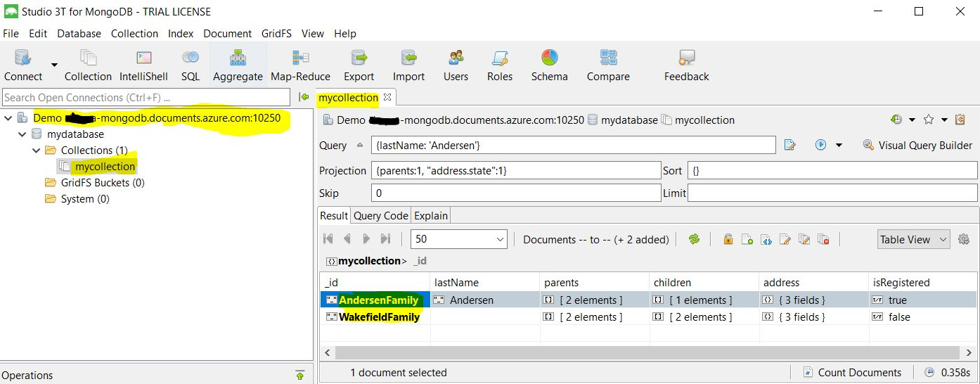The width and height of the screenshot is (980, 384).
Task: Open the query history dropdown arrow
Action: 912,120
